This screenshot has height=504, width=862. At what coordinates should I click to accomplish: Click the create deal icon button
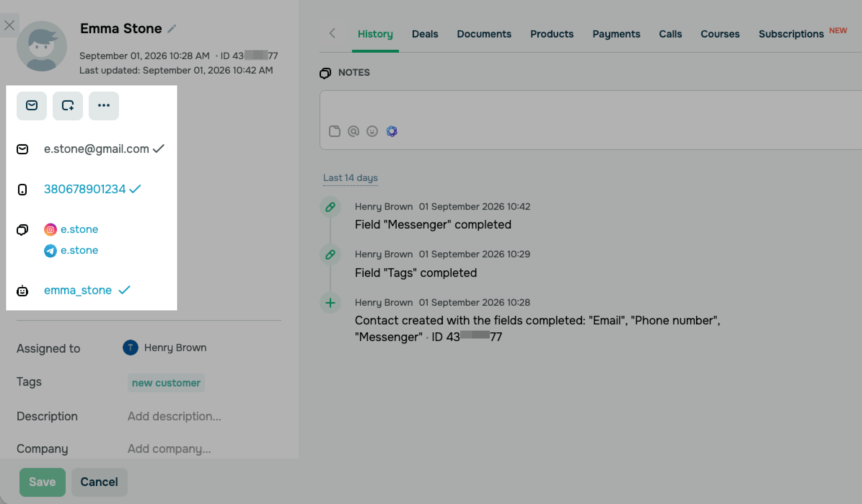(x=68, y=106)
